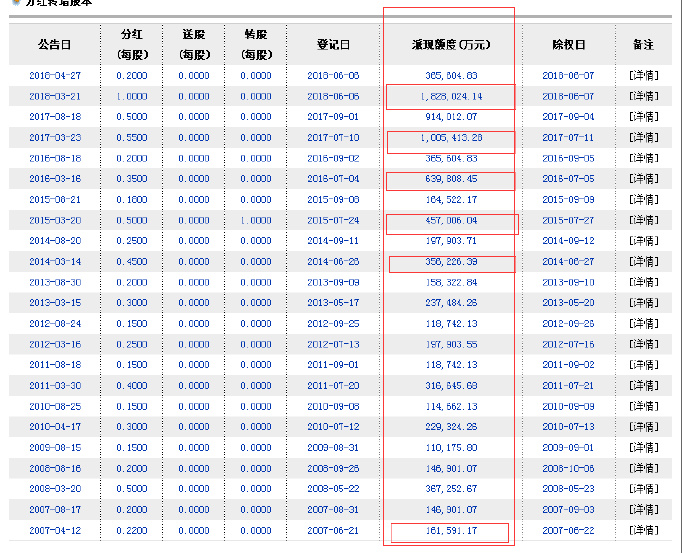Click dividend value 0.4000
Viewport: 690px width, 553px height.
(x=132, y=385)
